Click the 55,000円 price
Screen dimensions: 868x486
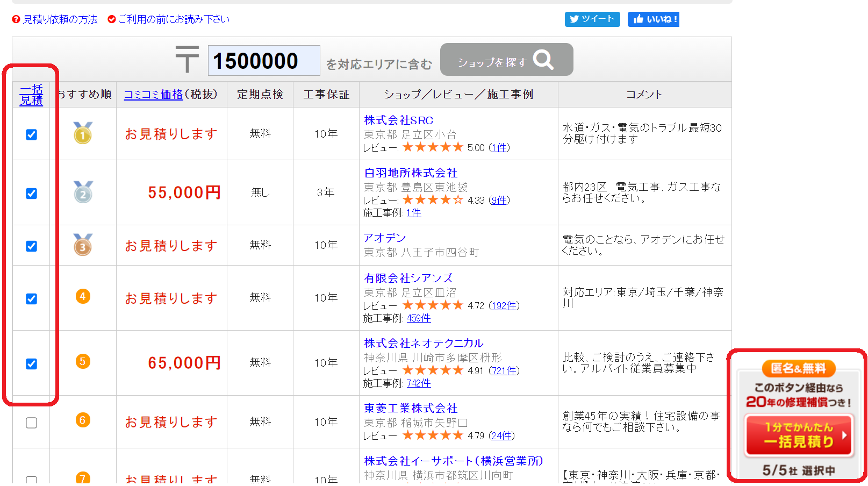pos(184,192)
